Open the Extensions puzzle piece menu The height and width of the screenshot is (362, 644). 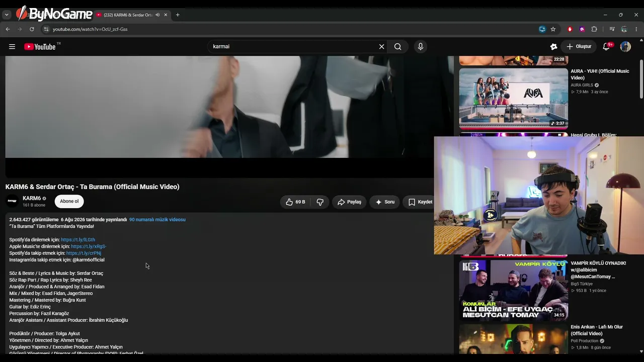tap(594, 29)
